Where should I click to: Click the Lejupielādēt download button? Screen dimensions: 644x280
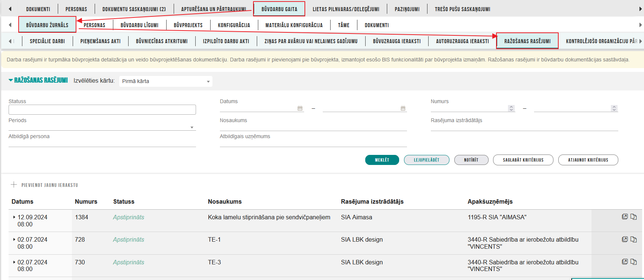point(427,160)
